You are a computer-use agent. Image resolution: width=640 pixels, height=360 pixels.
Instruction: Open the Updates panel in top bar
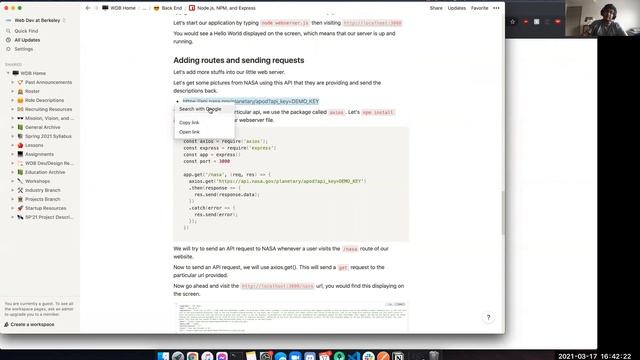(x=456, y=8)
